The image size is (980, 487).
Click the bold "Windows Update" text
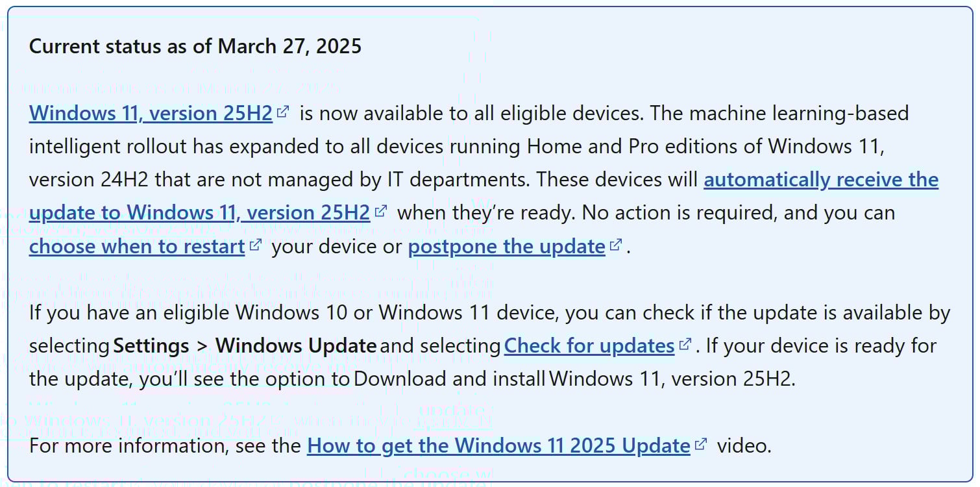pyautogui.click(x=296, y=346)
